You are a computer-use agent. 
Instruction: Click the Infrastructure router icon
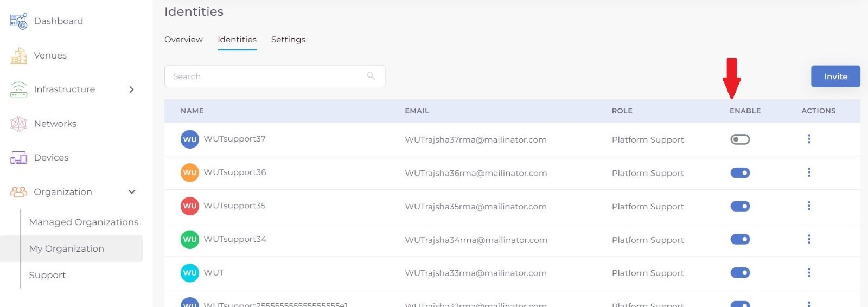pyautogui.click(x=18, y=89)
